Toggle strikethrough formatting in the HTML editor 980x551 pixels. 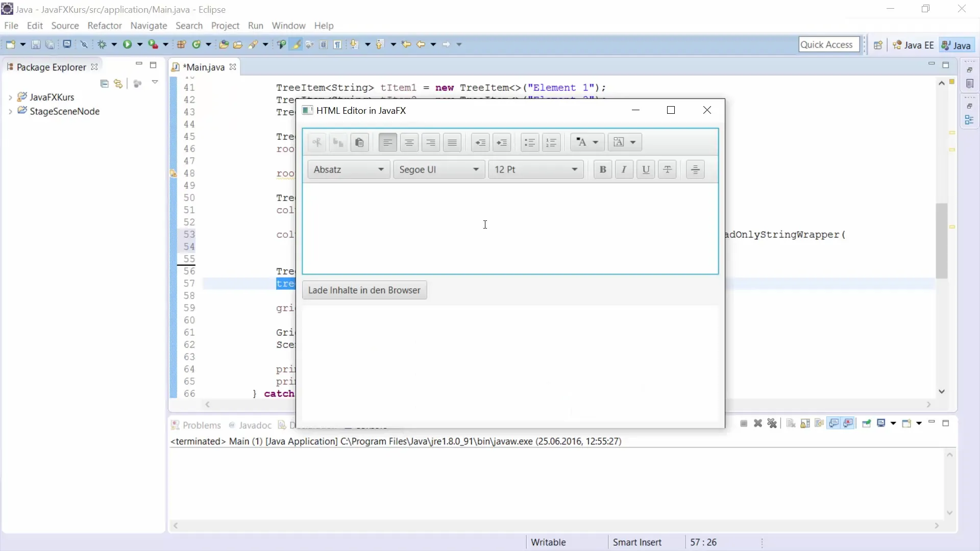pos(667,169)
